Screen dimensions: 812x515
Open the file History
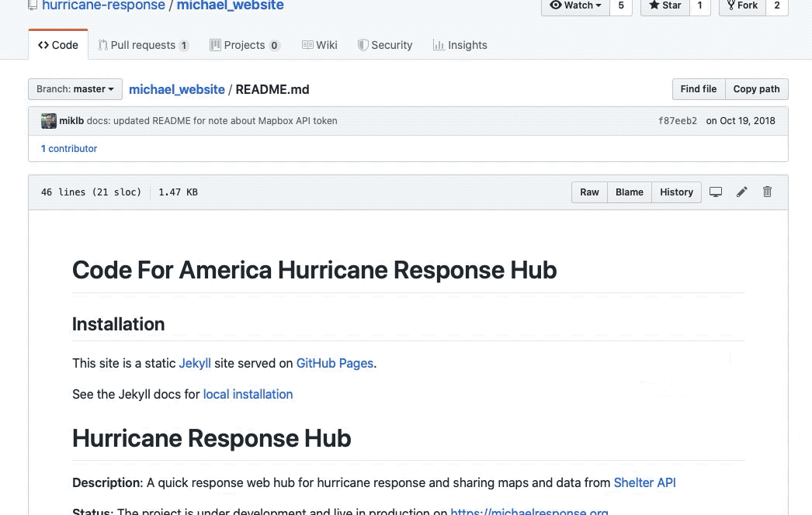(676, 192)
